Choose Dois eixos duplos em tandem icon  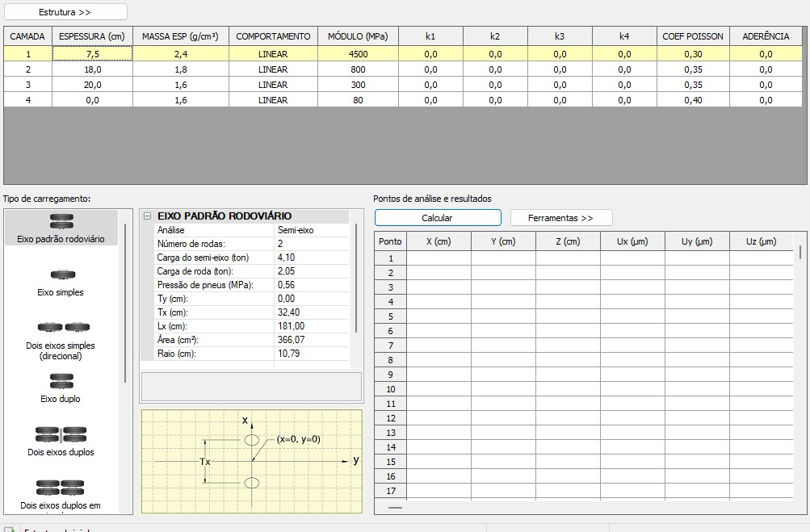[61, 488]
